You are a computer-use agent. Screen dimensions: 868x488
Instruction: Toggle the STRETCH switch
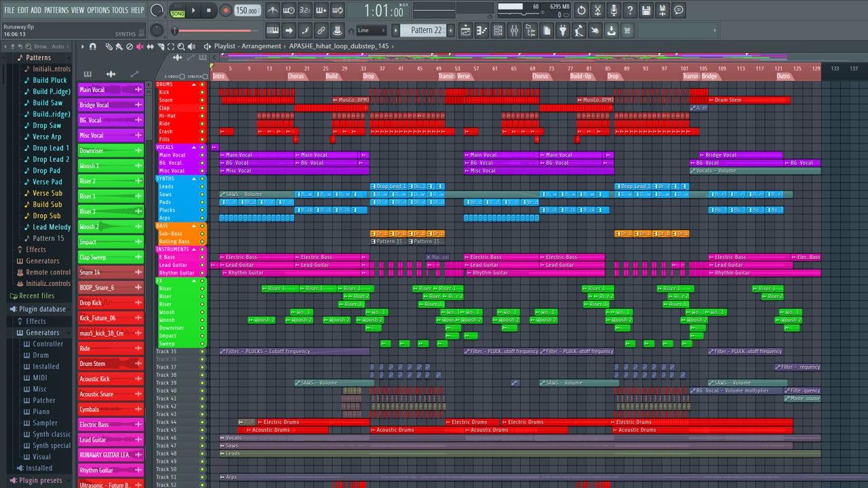tap(206, 77)
